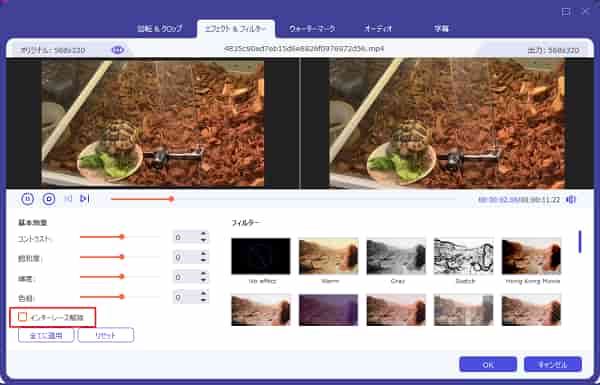Toggle the original preview eye icon
The height and width of the screenshot is (385, 600).
tap(118, 50)
